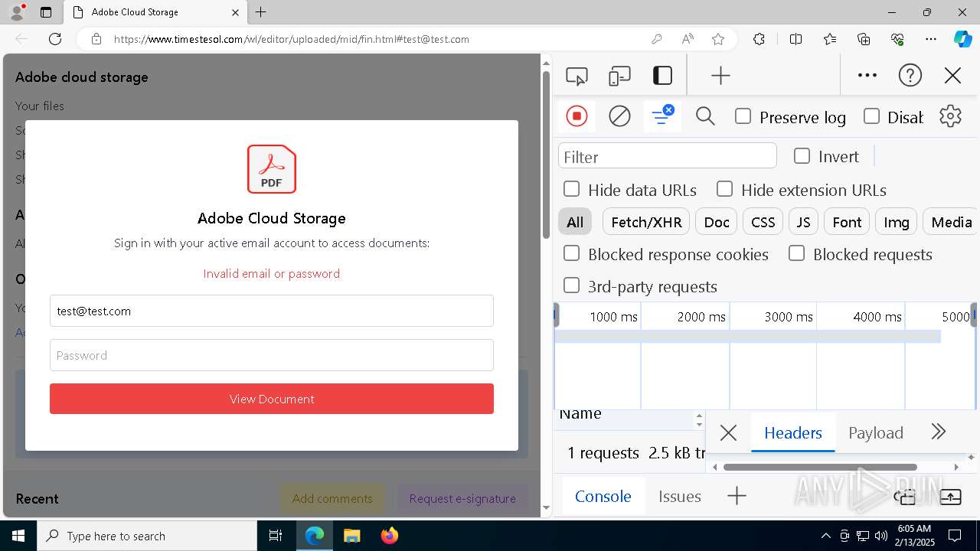Viewport: 980px width, 551px height.
Task: Open browser extensions icon
Action: 759,39
